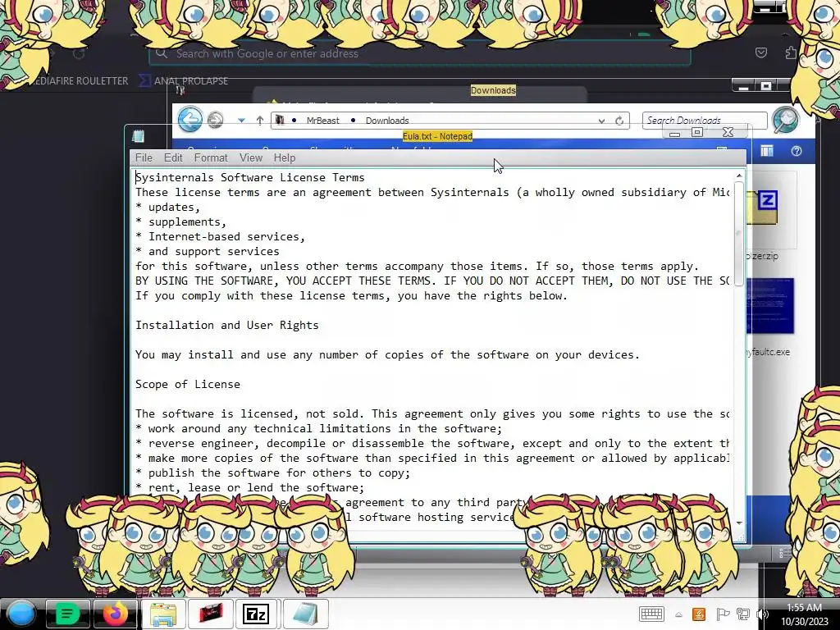Open the on-screen keyboard tray icon
Screen dimensions: 840x630
651,614
